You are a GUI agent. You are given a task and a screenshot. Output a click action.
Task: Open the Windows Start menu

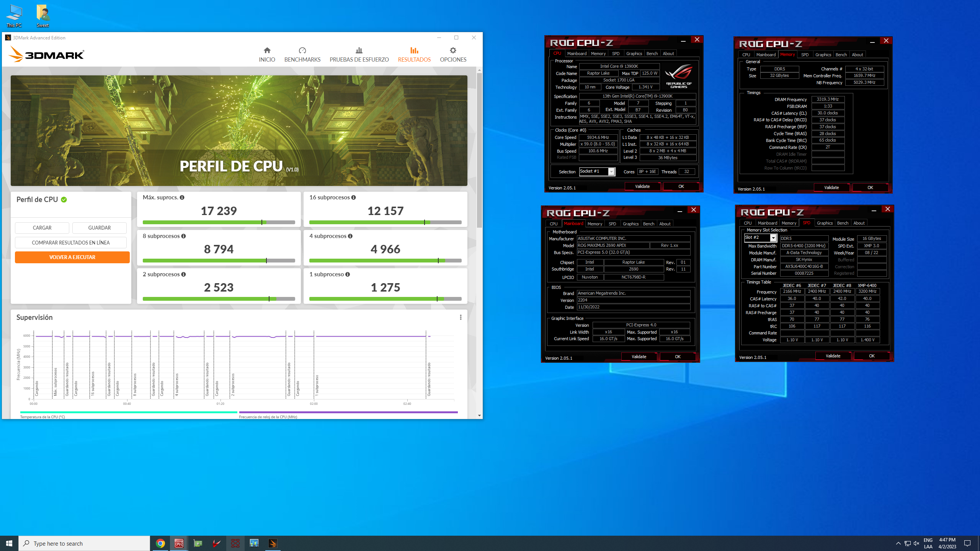9,543
